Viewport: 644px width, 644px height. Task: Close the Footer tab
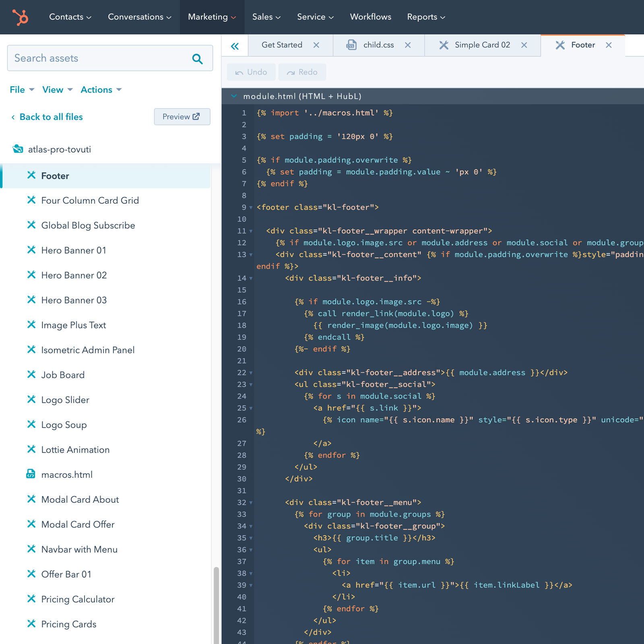click(x=609, y=45)
